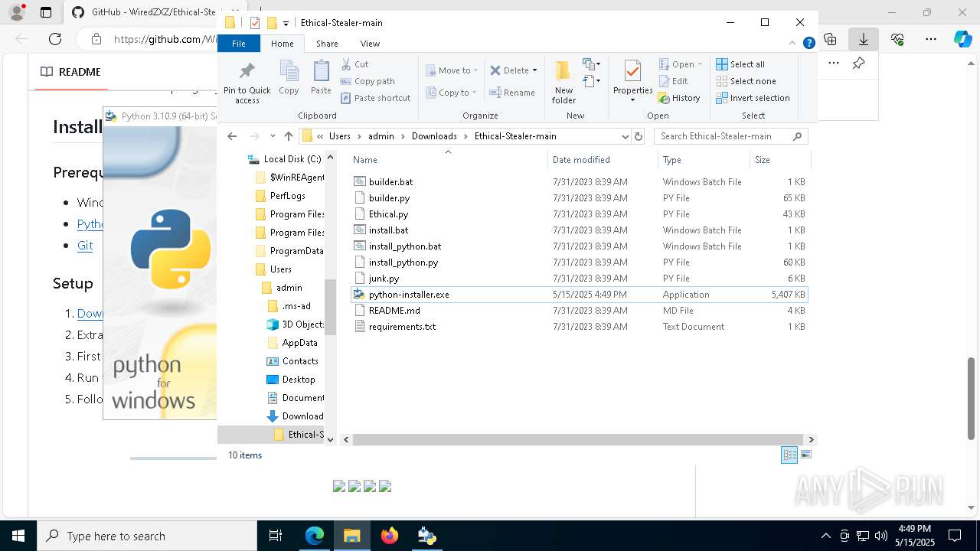This screenshot has width=980, height=551.
Task: Reload the Edge browser page
Action: click(x=55, y=39)
